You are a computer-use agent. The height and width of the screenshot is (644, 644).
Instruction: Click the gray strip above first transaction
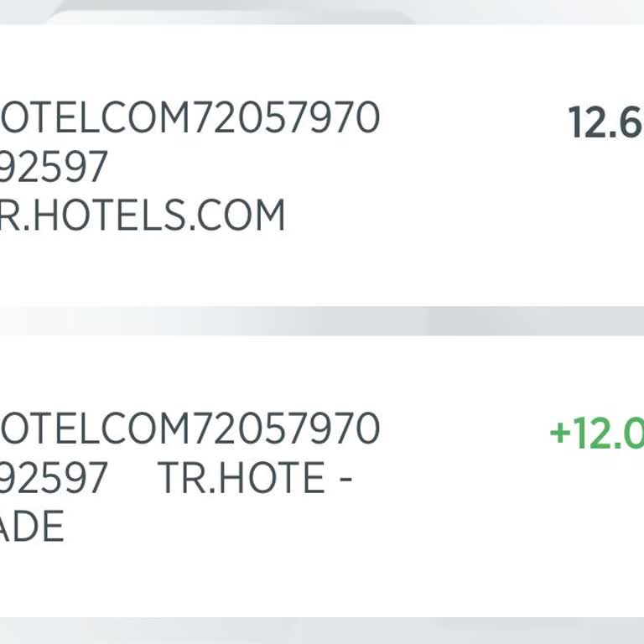click(x=322, y=11)
